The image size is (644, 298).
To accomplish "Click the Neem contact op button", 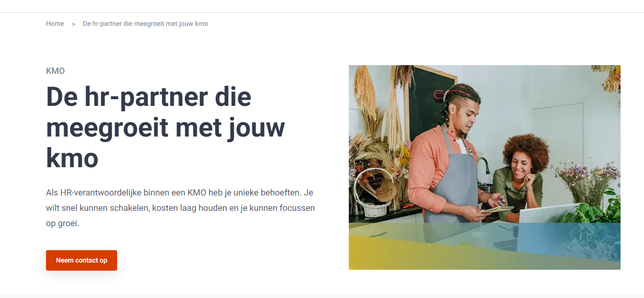I will click(x=81, y=260).
